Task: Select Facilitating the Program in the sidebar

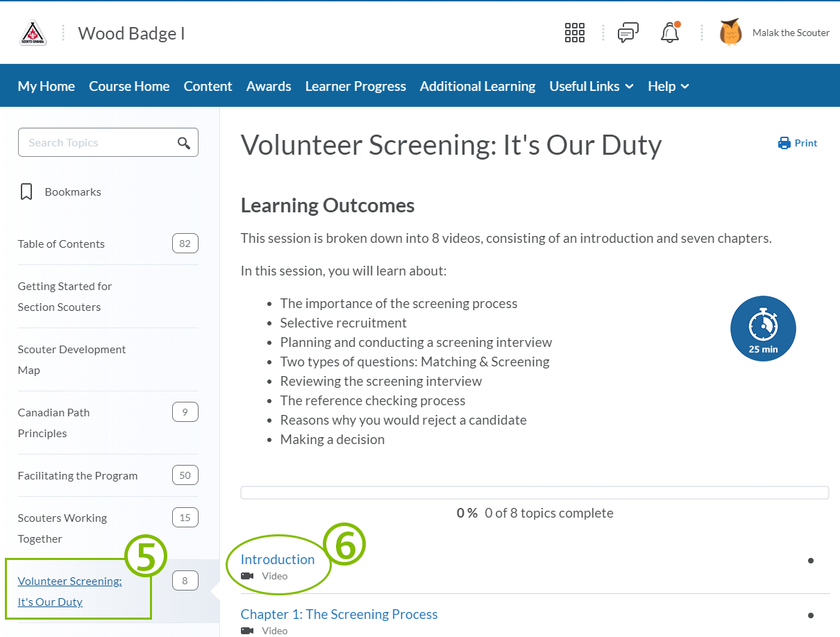Action: [77, 475]
